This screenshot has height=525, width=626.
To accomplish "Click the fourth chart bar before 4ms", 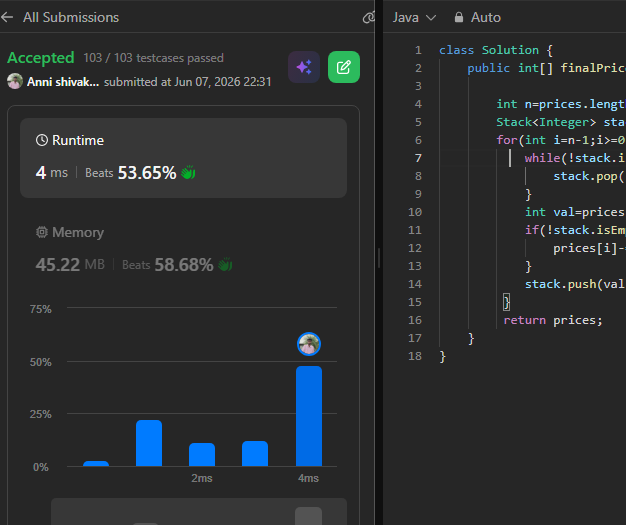I will point(255,454).
